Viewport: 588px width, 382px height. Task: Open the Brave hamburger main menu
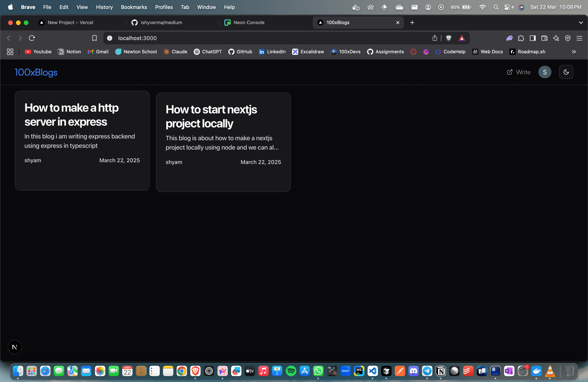coord(579,38)
